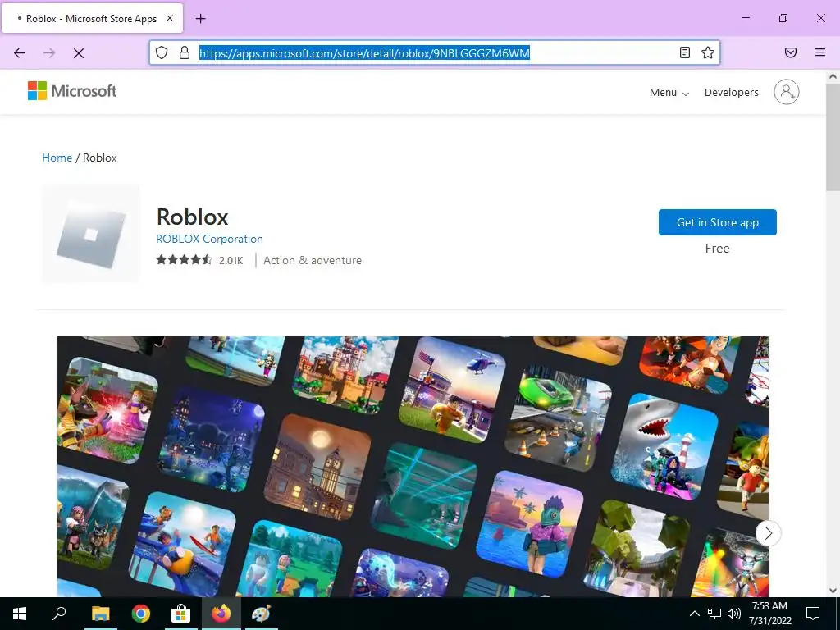Open the Developers link
Screen dimensions: 840x630
tap(731, 93)
